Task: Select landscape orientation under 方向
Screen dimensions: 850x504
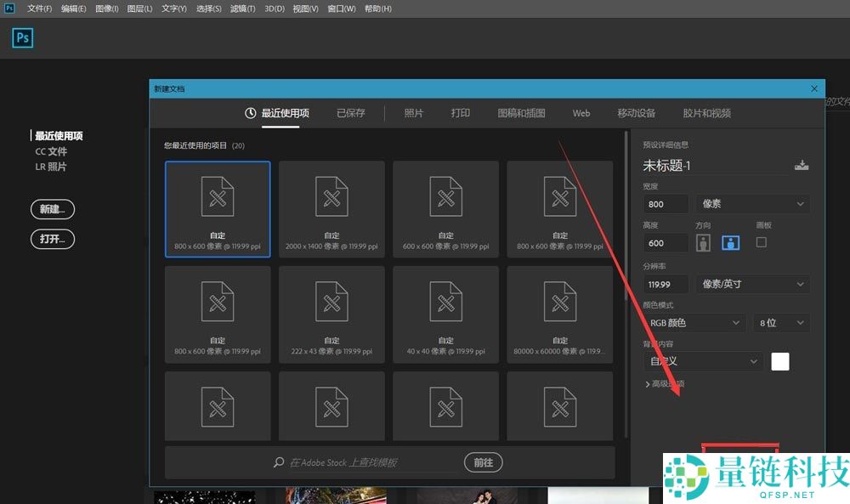Action: (x=731, y=242)
